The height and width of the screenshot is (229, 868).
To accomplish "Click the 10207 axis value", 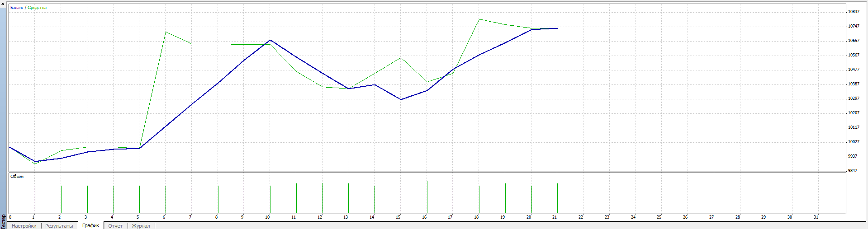I will click(854, 113).
